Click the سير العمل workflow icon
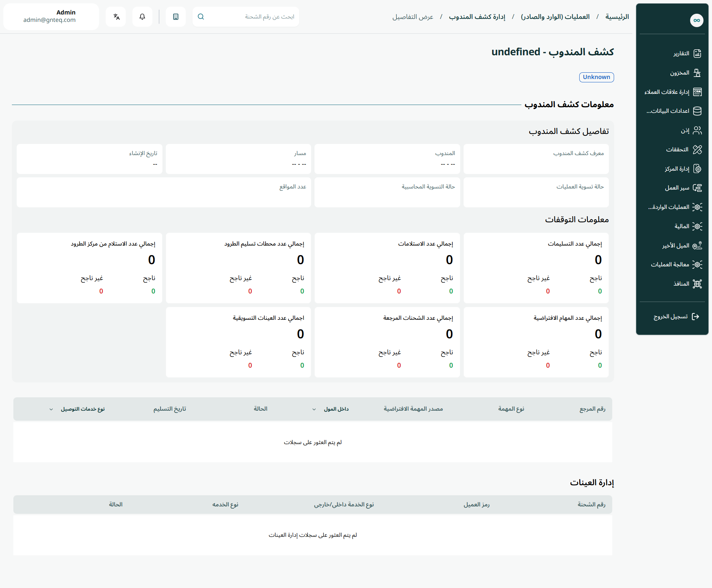The width and height of the screenshot is (712, 588). (697, 188)
